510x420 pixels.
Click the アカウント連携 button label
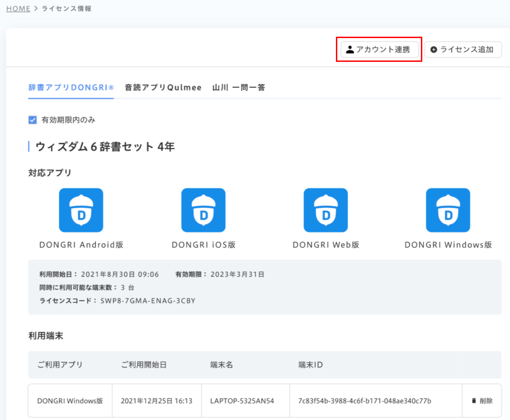point(383,50)
